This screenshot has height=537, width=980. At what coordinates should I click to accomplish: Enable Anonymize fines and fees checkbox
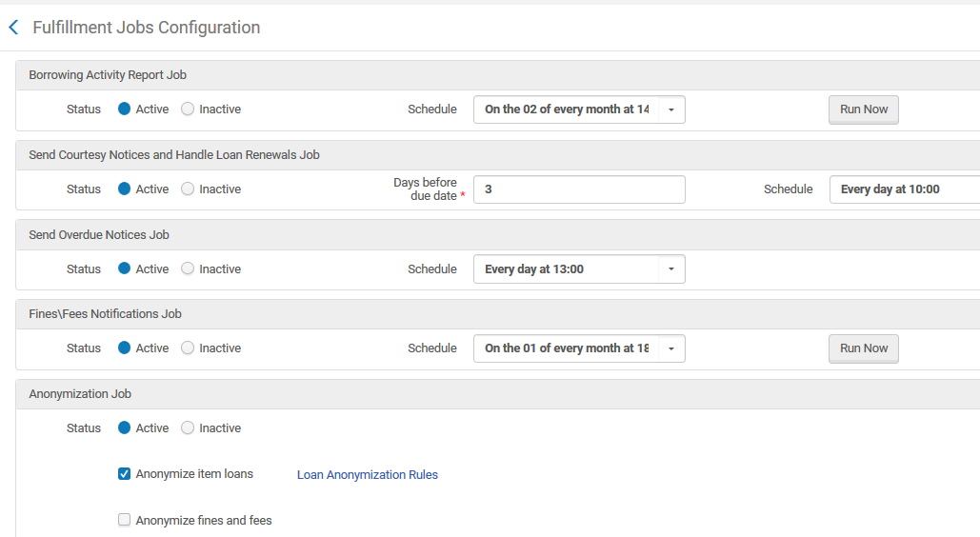tap(124, 520)
